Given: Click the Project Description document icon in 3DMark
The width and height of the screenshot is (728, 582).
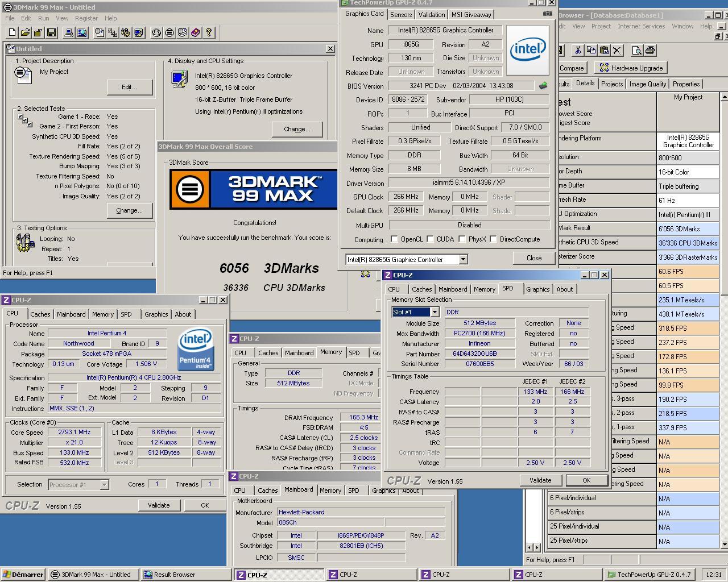Looking at the screenshot, I should (23, 74).
